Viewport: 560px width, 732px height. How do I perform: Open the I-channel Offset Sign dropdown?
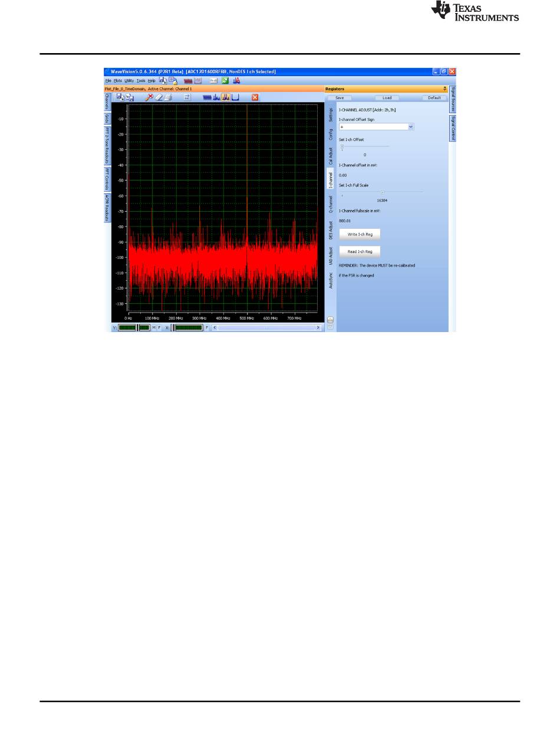click(x=377, y=126)
